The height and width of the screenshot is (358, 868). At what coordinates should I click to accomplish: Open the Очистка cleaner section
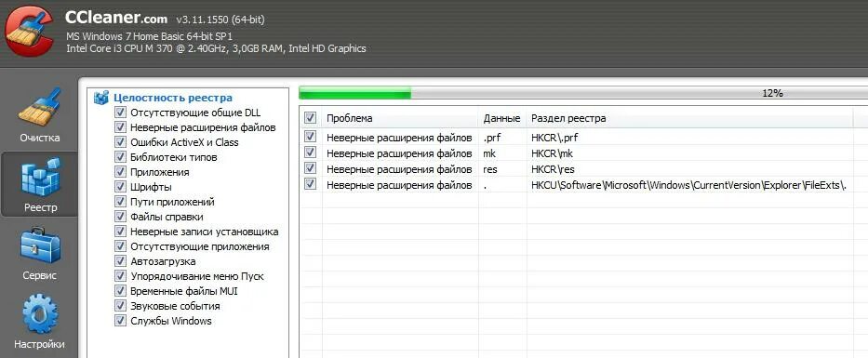coord(39,115)
